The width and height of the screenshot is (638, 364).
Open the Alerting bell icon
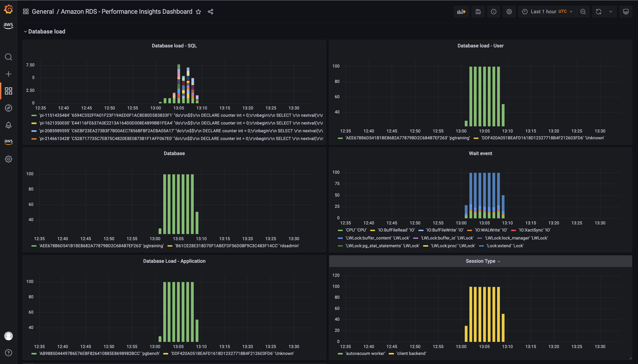coord(8,125)
